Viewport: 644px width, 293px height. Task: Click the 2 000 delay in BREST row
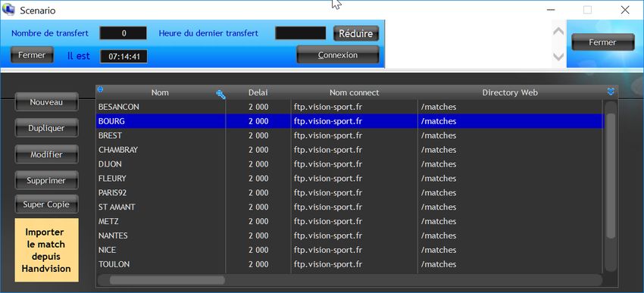[258, 136]
